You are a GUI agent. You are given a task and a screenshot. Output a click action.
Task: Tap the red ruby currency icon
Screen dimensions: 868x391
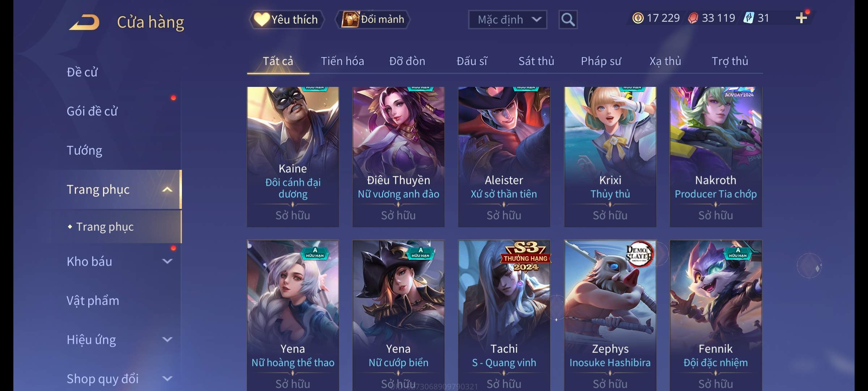pos(693,18)
